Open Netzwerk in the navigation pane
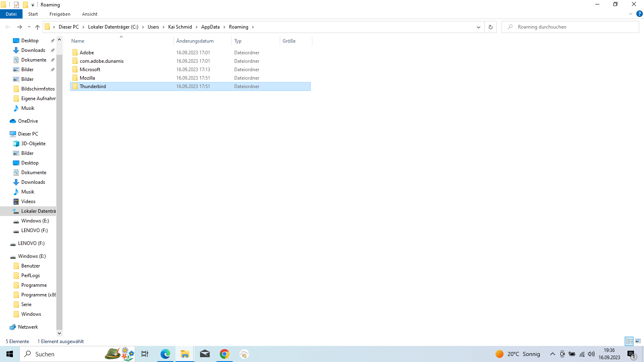644x362 pixels. click(28, 327)
